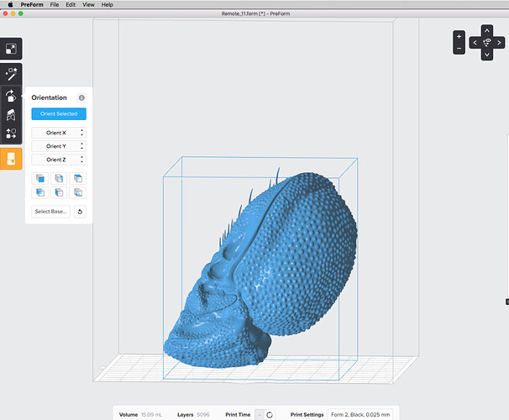The image size is (509, 420).
Task: Rotate view right with the right arrow
Action: click(501, 42)
